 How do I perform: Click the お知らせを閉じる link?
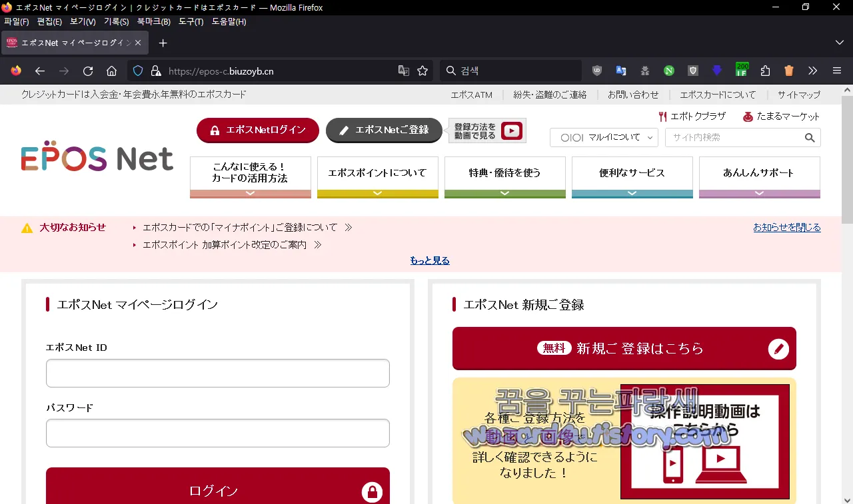pyautogui.click(x=787, y=228)
